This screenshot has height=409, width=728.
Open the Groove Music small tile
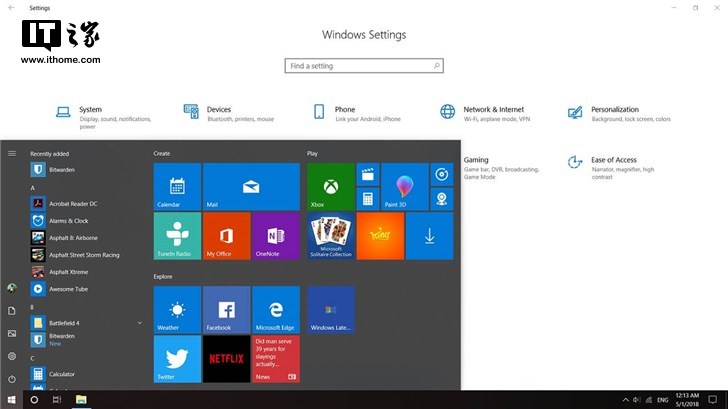(x=442, y=175)
